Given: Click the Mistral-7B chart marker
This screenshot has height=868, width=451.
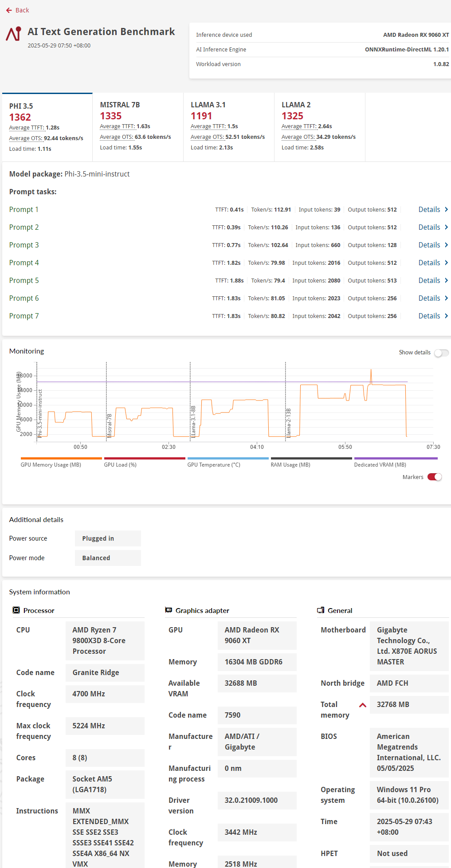Looking at the screenshot, I should coord(110,426).
